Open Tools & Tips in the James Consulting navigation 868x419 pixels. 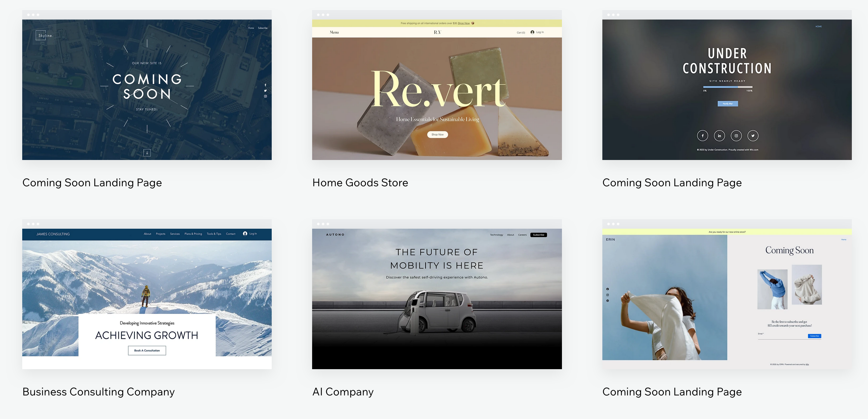click(213, 234)
